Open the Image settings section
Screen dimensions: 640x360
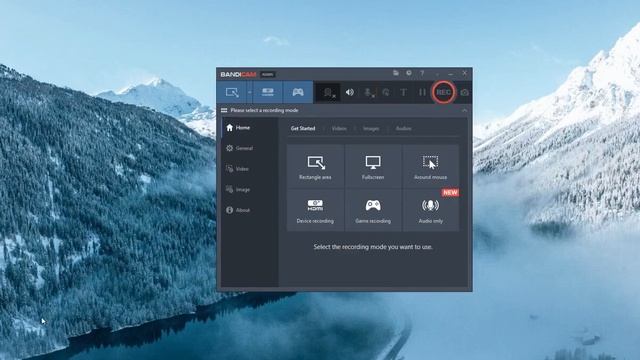point(250,189)
